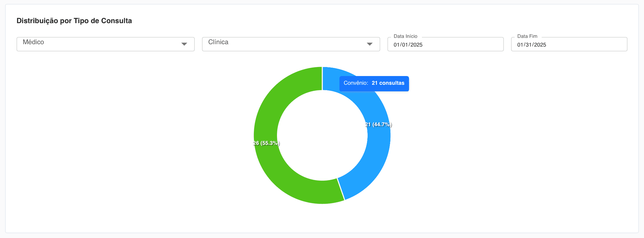Screen dimensions: 644x238
Task: Click the Convênio 21 consultas tooltip
Action: click(374, 84)
